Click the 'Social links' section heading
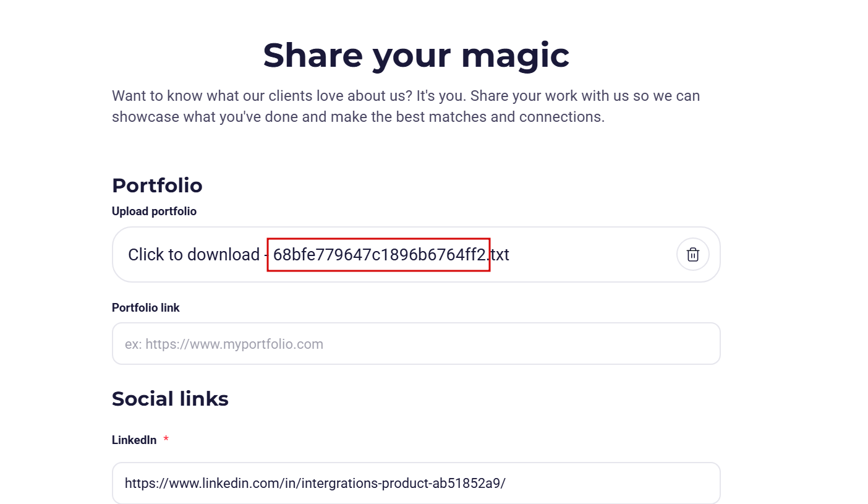 tap(170, 399)
